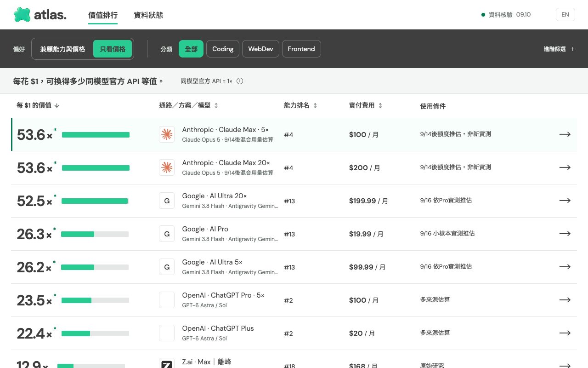Open the arrow for the Claude Max 20× row
The height and width of the screenshot is (368, 588).
(x=565, y=167)
